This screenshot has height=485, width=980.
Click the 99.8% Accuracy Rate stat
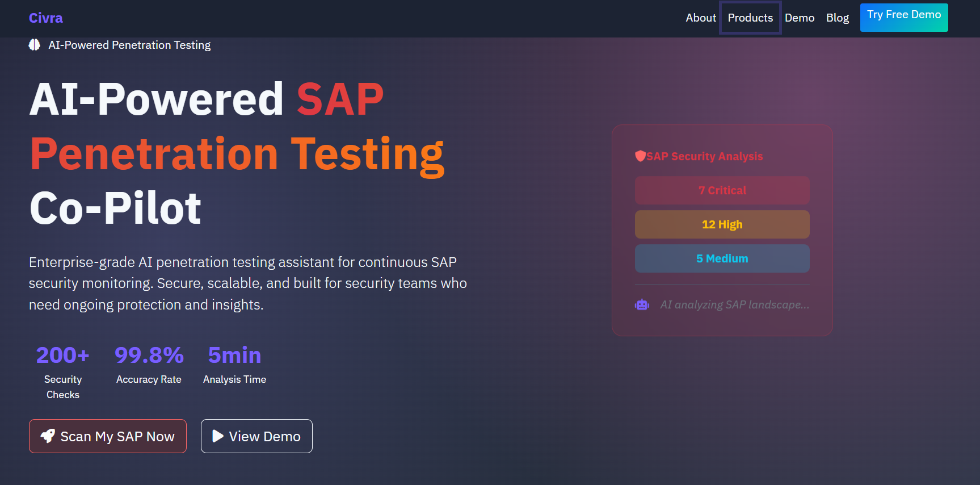tap(149, 365)
